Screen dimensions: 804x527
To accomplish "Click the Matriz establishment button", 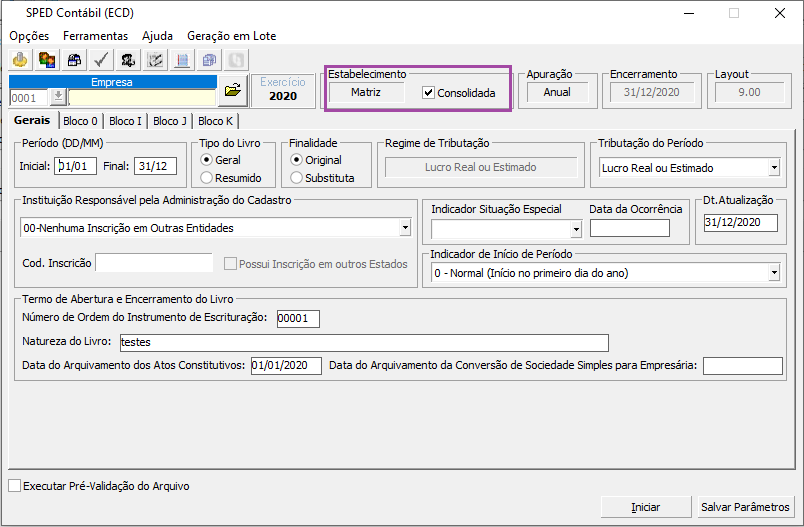I will 366,92.
